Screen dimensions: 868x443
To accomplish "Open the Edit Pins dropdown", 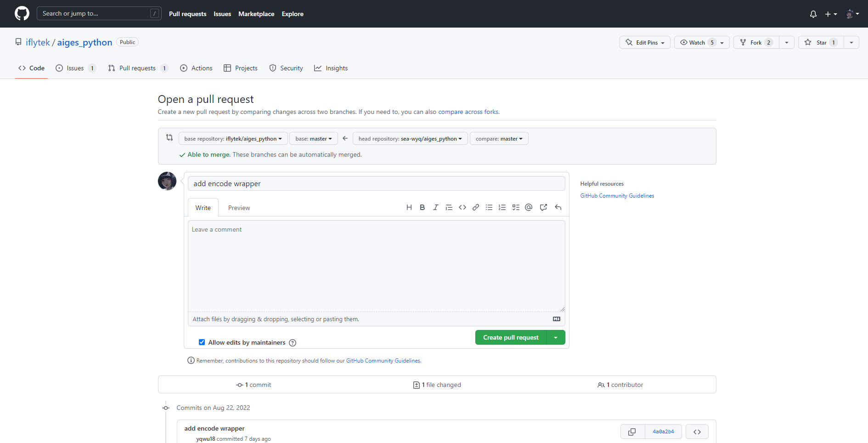I will point(645,42).
